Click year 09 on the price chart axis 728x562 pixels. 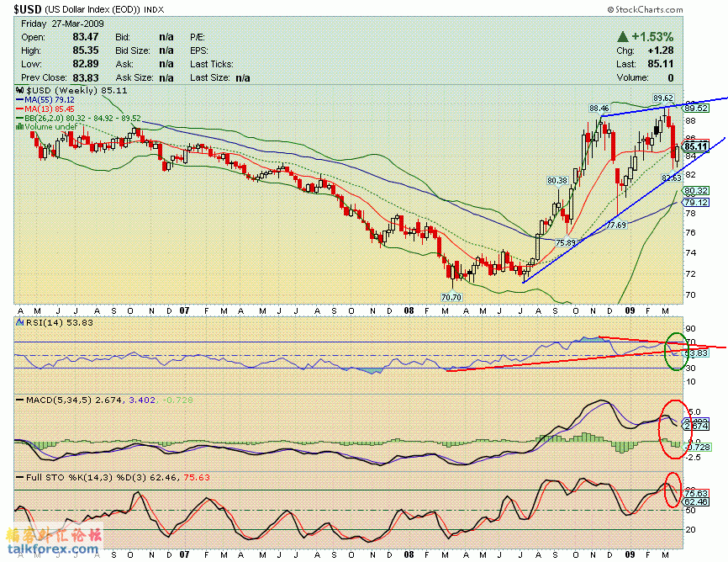click(x=630, y=310)
